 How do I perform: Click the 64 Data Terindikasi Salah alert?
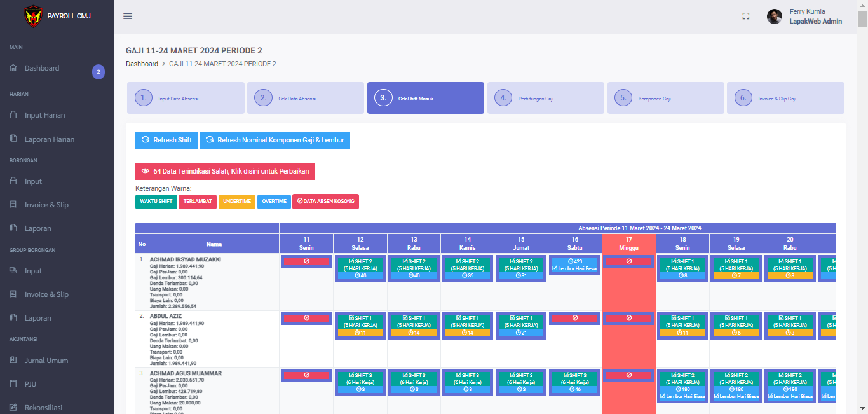[225, 171]
